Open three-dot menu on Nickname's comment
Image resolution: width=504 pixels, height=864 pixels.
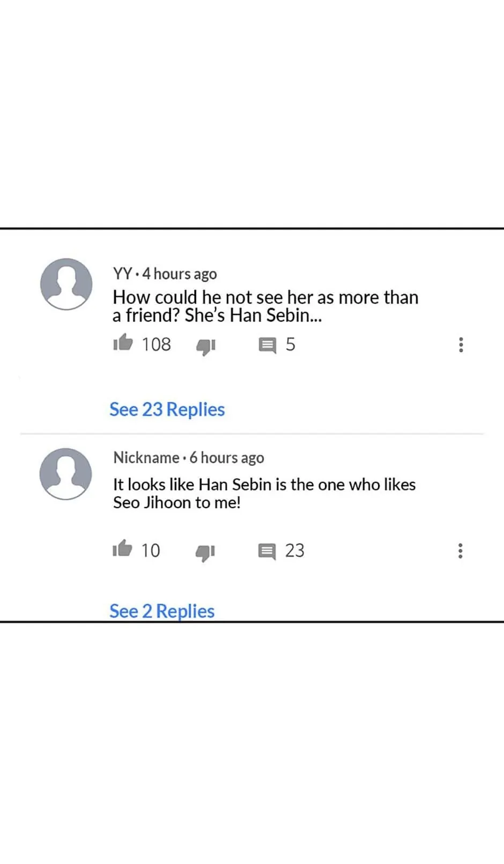tap(460, 551)
